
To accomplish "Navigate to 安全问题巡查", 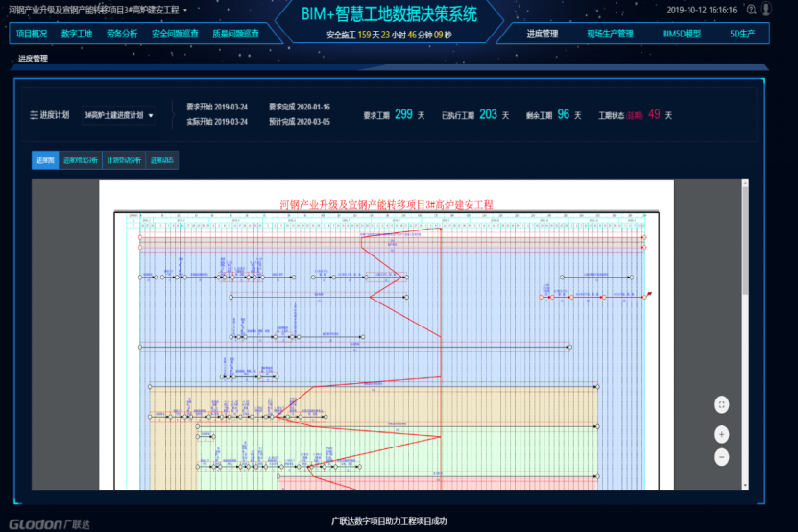I will click(175, 34).
